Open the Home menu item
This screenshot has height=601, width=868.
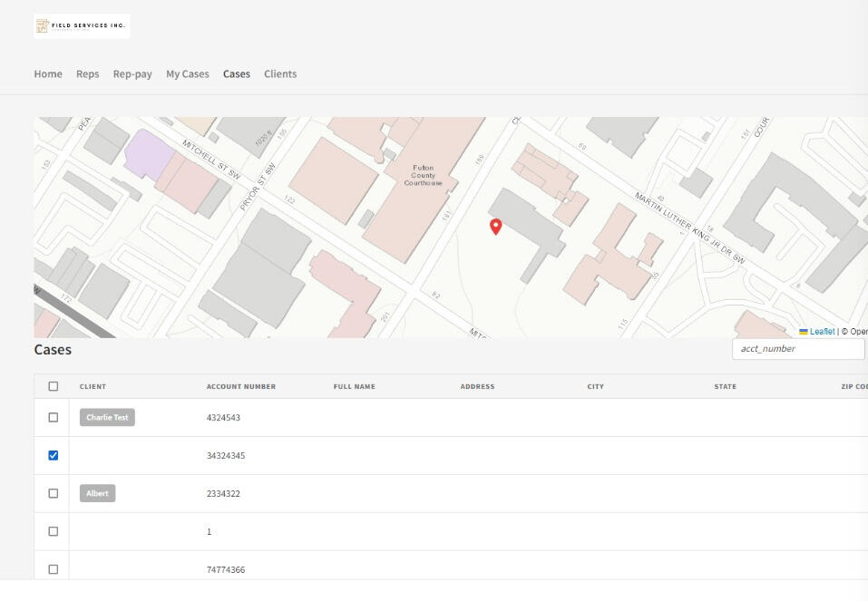[48, 74]
